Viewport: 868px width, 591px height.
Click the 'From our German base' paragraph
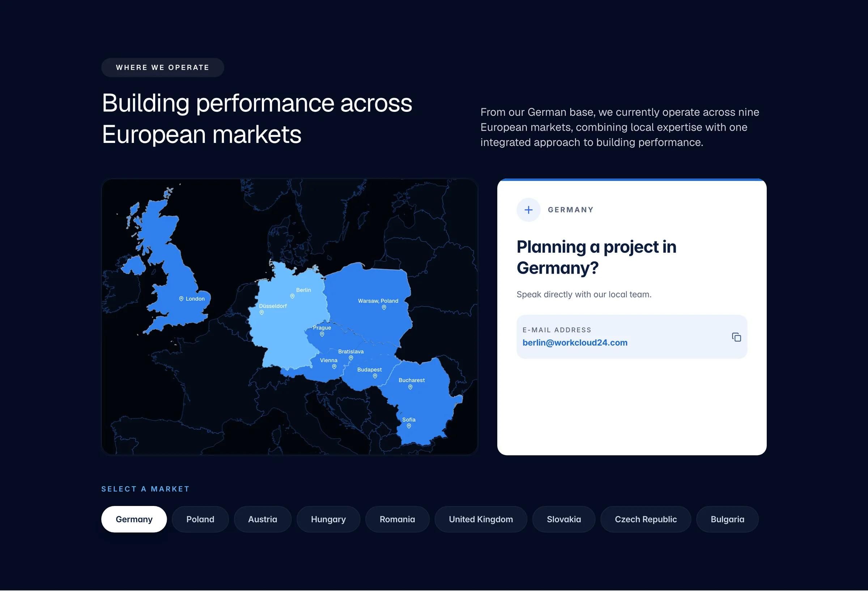point(620,127)
